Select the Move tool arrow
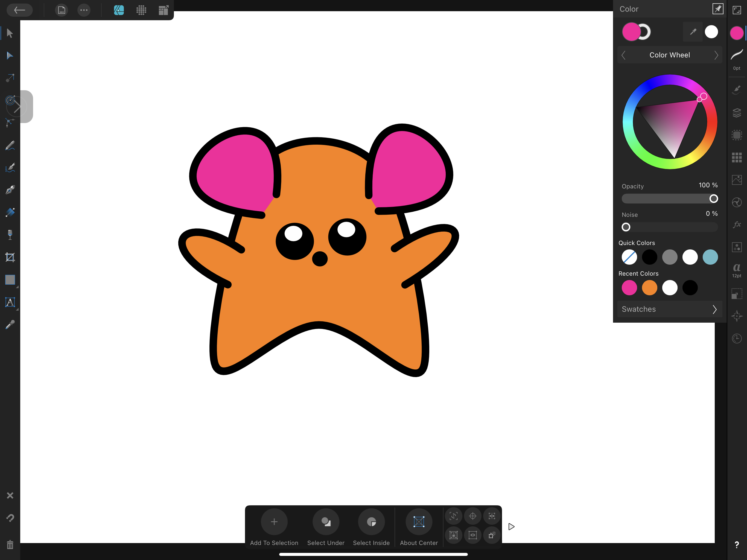The height and width of the screenshot is (560, 747). pyautogui.click(x=10, y=33)
